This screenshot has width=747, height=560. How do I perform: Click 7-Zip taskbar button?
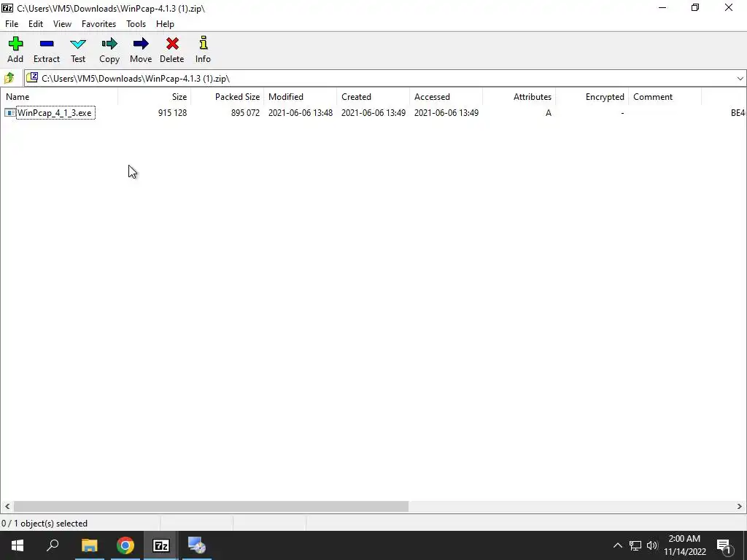tap(161, 545)
